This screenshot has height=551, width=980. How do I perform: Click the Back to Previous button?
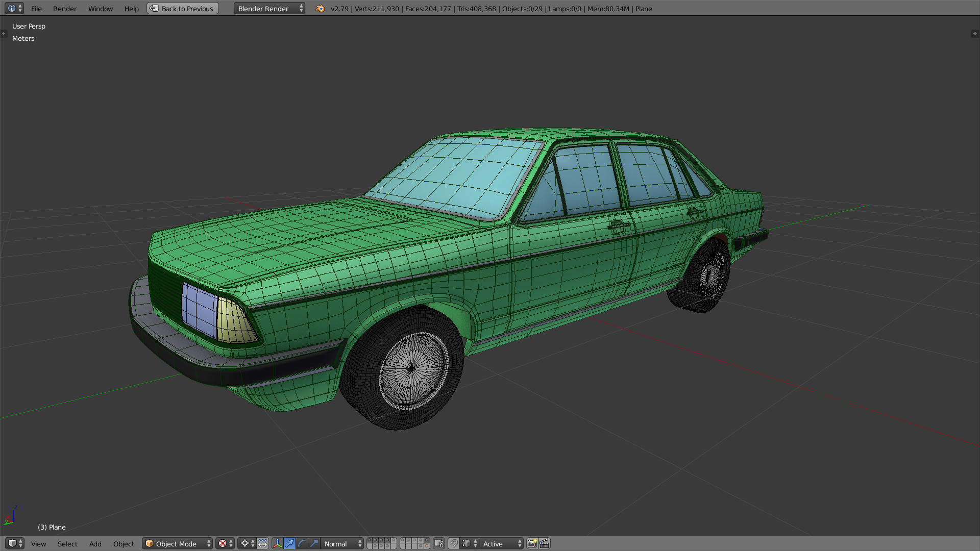point(183,9)
